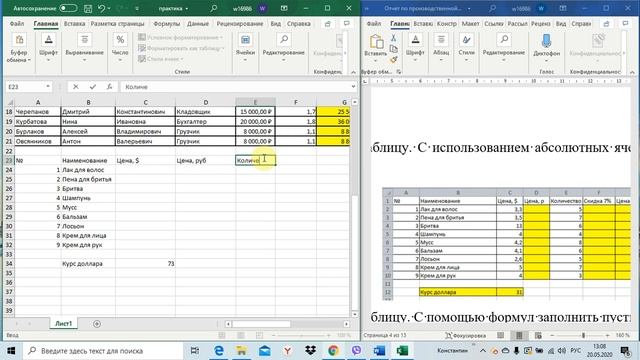Open the Редактирование search dropdown in Excel
Viewport: 640px width, 360px height.
283,49
